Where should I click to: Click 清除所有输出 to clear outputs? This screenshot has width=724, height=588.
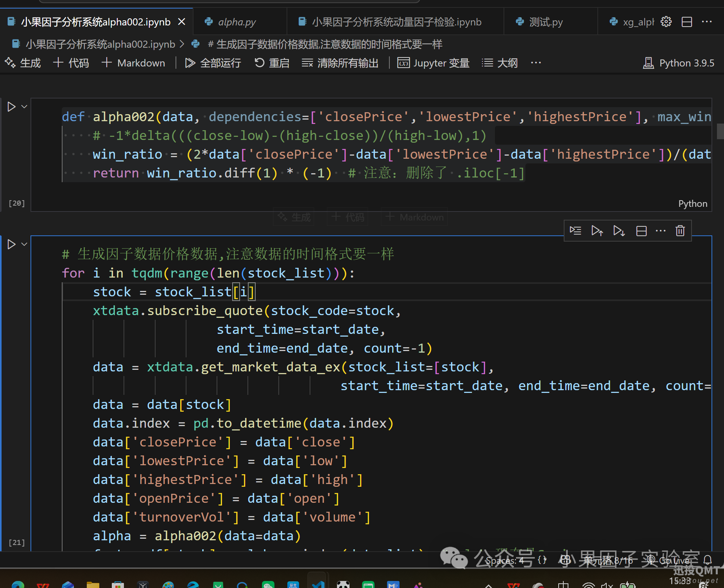[x=340, y=63]
